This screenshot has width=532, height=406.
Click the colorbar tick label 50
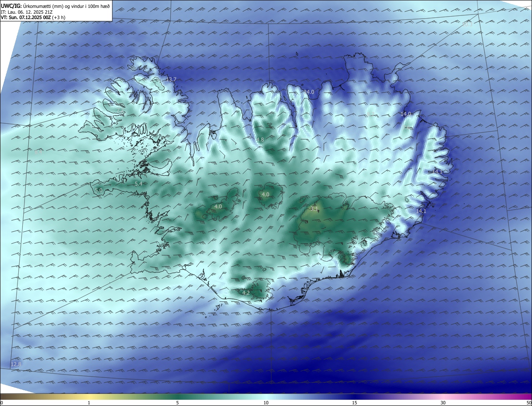click(529, 403)
